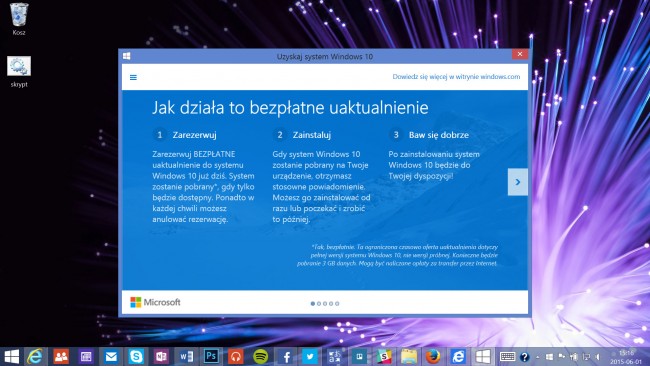Open File Explorer from the taskbar

pos(409,356)
